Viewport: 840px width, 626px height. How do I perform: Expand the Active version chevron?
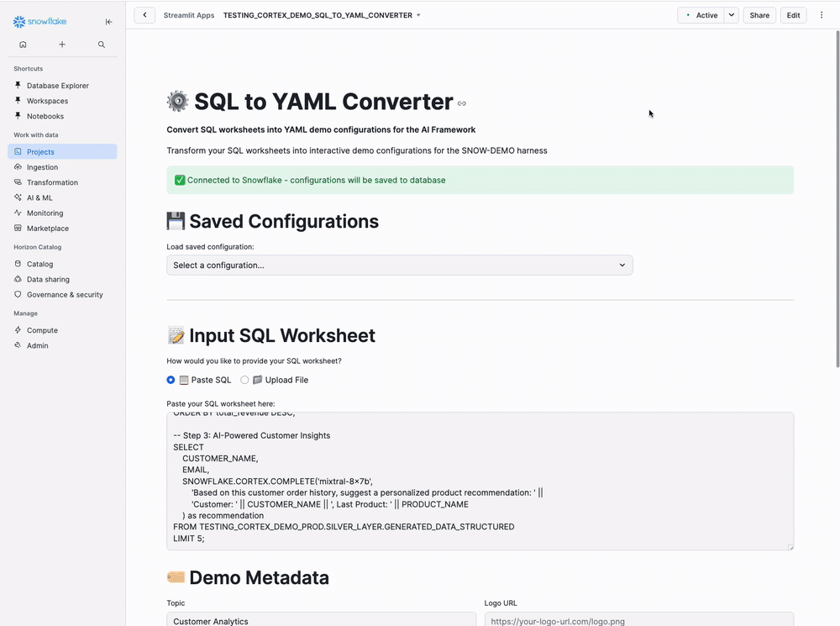[730, 15]
